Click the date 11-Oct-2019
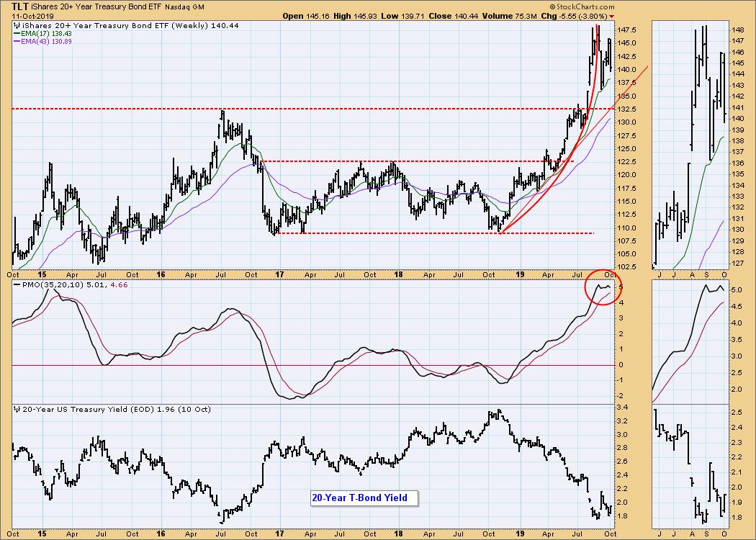The height and width of the screenshot is (540, 756). pos(33,16)
